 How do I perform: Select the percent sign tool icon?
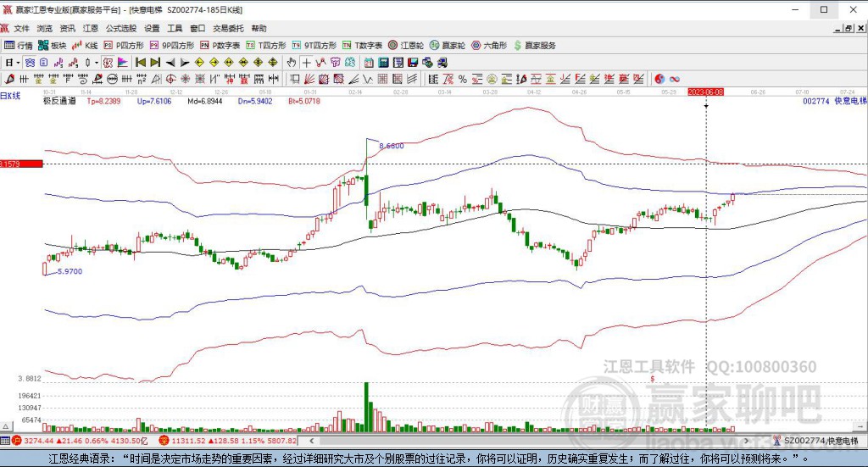(463, 79)
